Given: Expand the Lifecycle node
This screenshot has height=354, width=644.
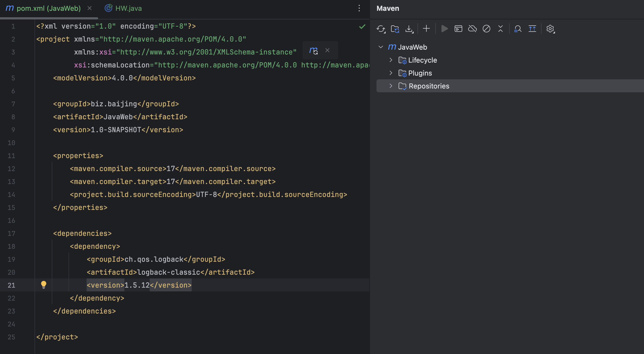Looking at the screenshot, I should (x=391, y=60).
